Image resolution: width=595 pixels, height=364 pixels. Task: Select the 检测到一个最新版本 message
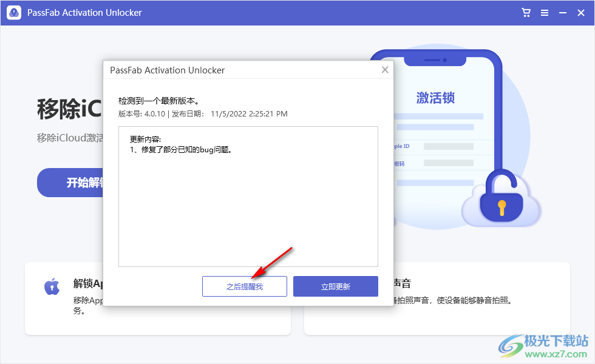(x=158, y=101)
